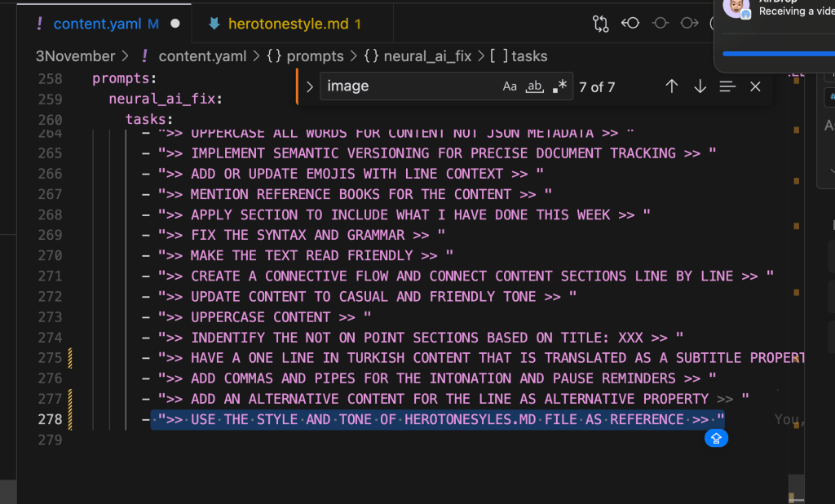Image resolution: width=835 pixels, height=504 pixels.
Task: Click 'tasks:' key on line 260
Action: click(x=149, y=119)
